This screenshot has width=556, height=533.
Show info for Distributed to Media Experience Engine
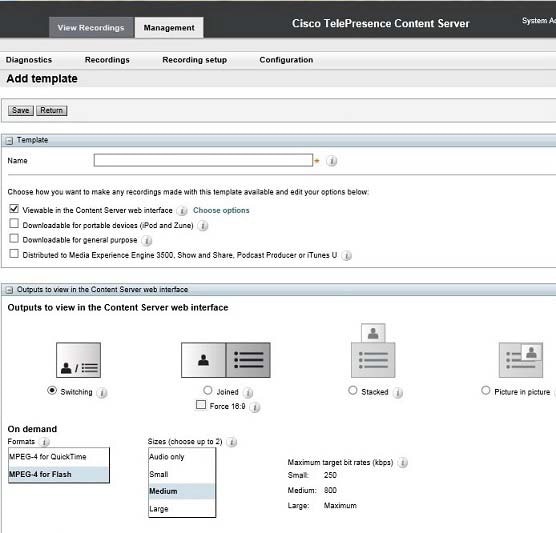pyautogui.click(x=346, y=256)
